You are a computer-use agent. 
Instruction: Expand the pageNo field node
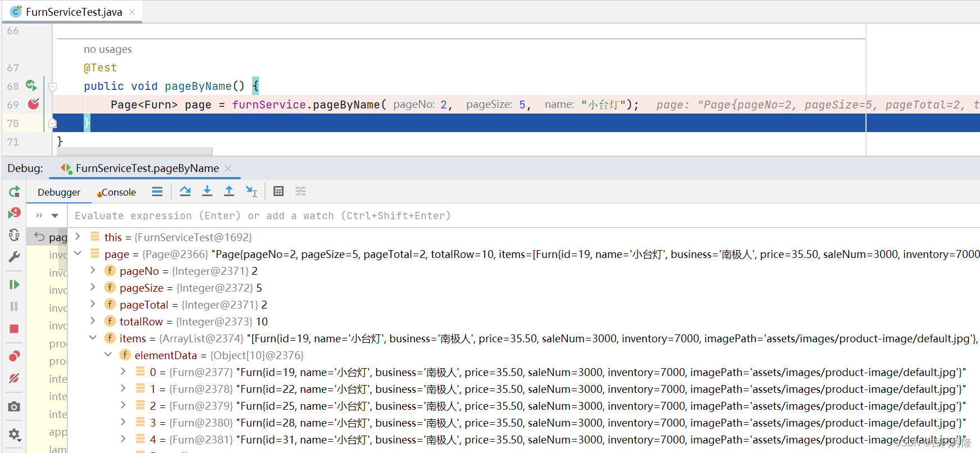(93, 270)
